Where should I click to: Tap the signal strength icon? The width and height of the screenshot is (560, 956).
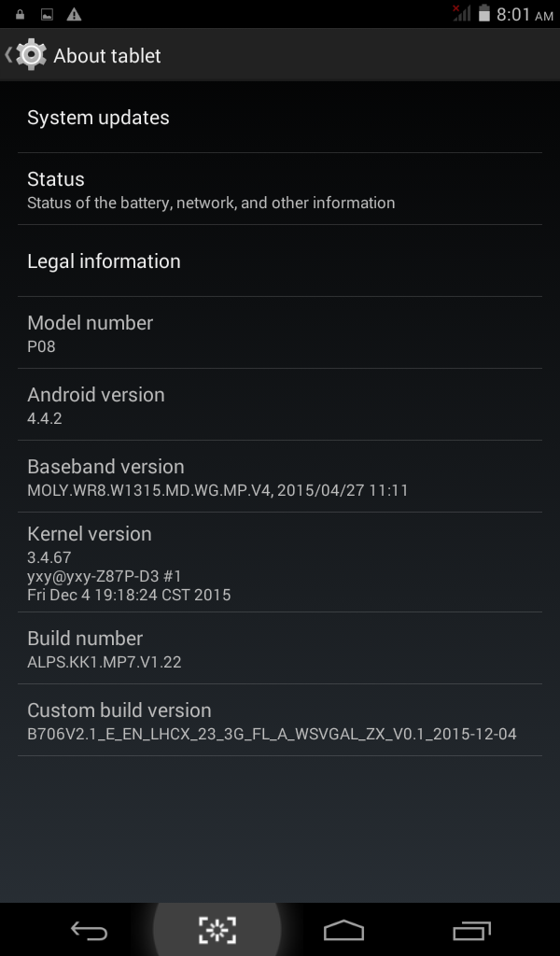coord(461,13)
